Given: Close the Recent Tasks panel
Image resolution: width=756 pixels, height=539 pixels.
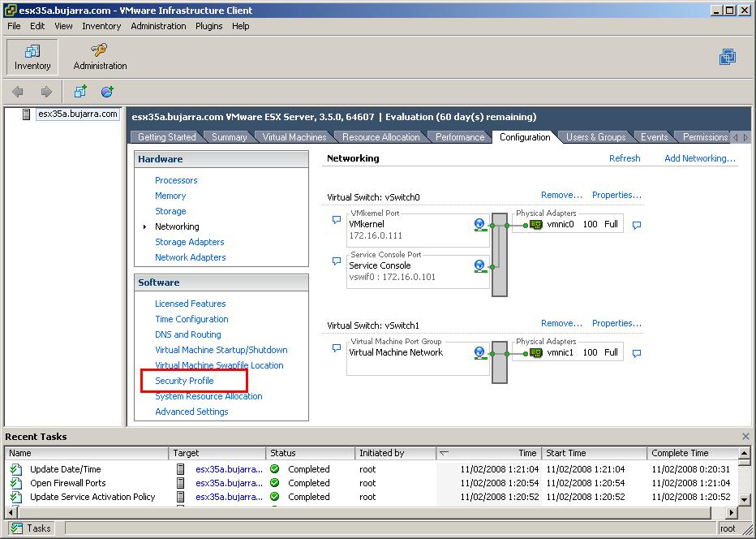Looking at the screenshot, I should coord(745,436).
